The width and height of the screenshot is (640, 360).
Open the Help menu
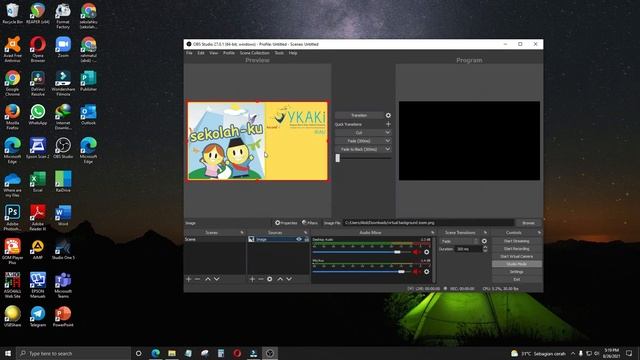[x=293, y=53]
